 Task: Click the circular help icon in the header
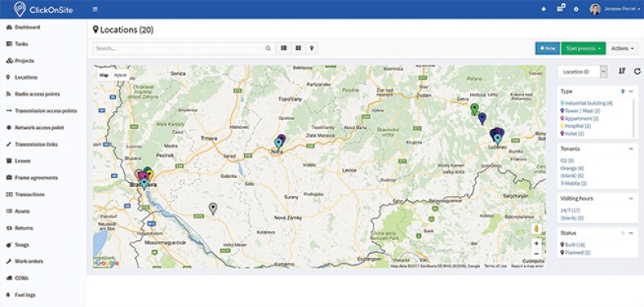pos(576,9)
